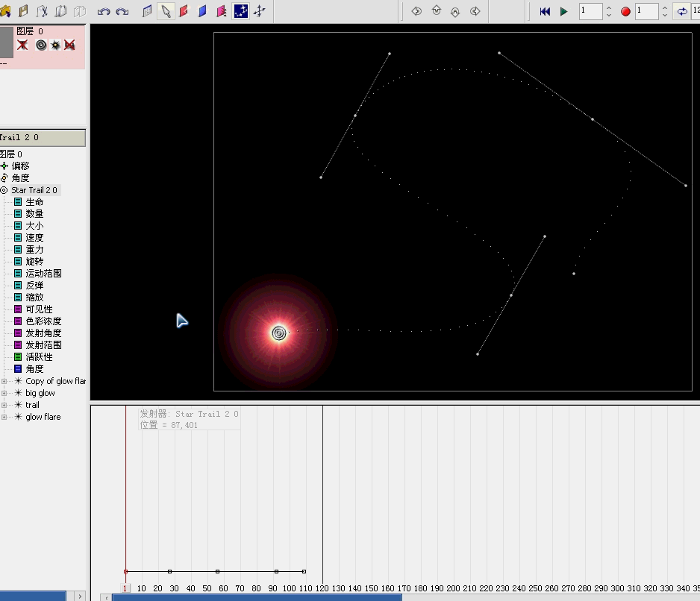Image resolution: width=700 pixels, height=601 pixels.
Task: Click the left panel scroll right arrow
Action: click(80, 596)
